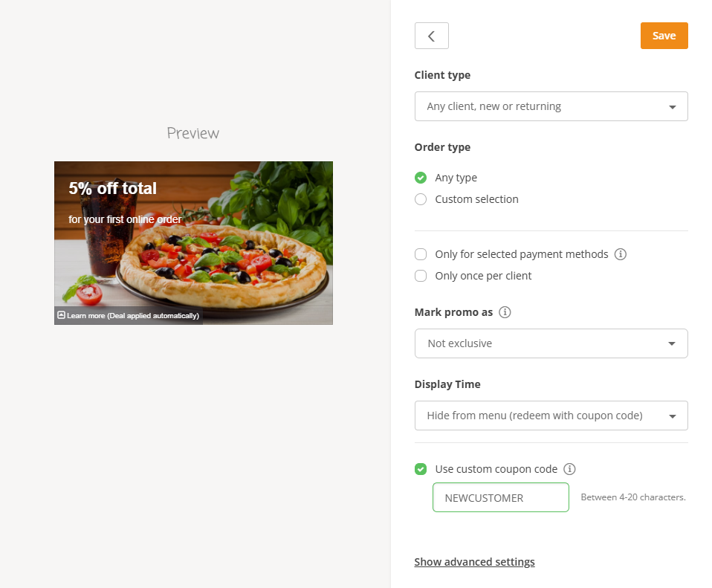This screenshot has width=712, height=588.
Task: Show advanced settings
Action: coord(474,562)
